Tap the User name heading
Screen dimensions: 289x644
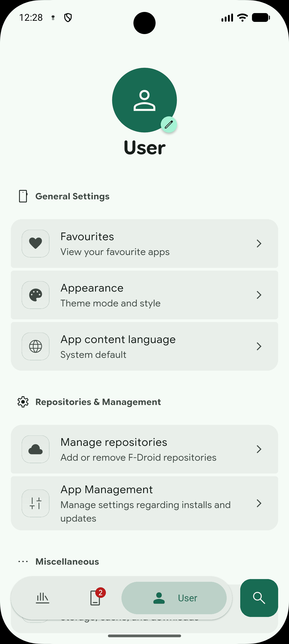pyautogui.click(x=144, y=147)
